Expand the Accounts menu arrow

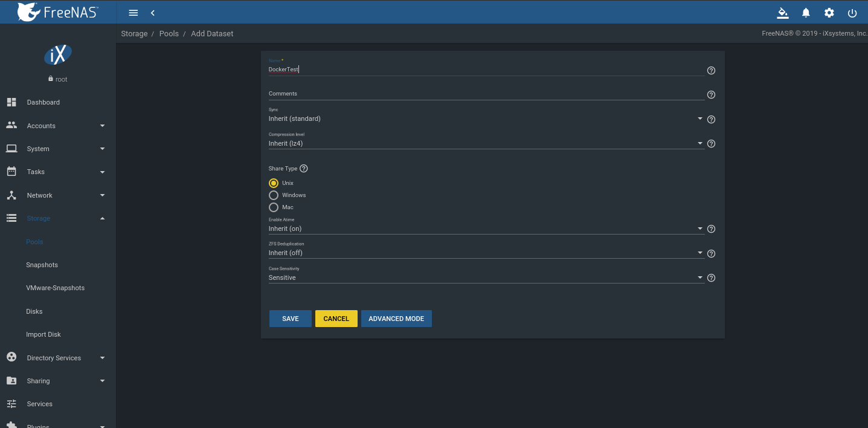pyautogui.click(x=102, y=126)
